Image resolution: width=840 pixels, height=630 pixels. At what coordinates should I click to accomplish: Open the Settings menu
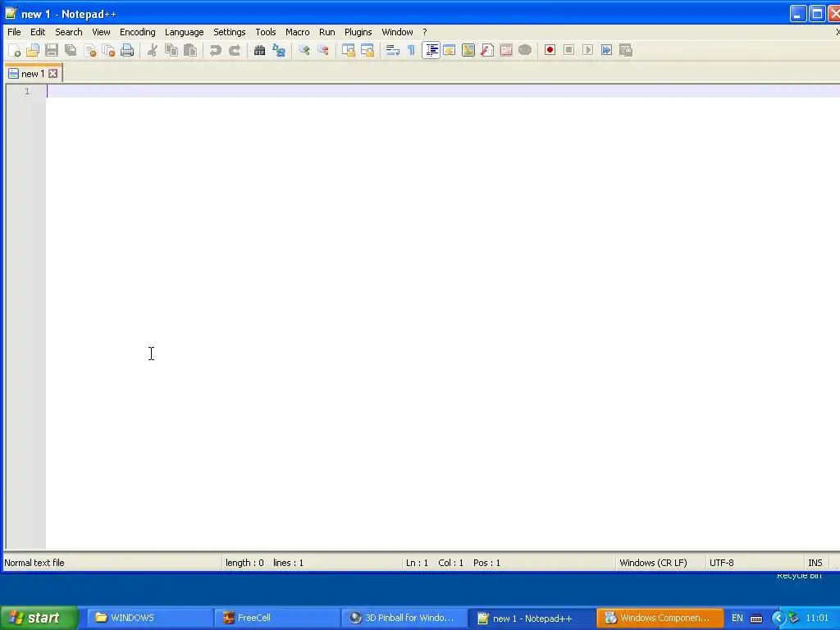[x=230, y=32]
